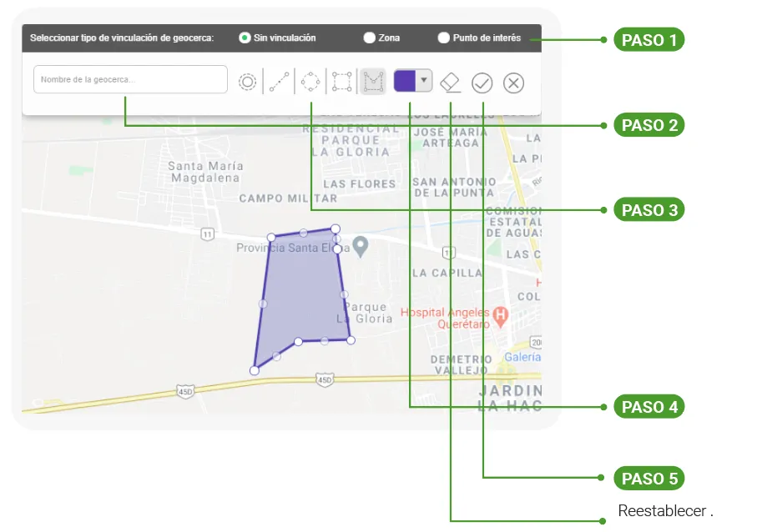Screen dimensions: 757x532
Task: Click the Santa María Magdalena map label
Action: click(x=205, y=172)
